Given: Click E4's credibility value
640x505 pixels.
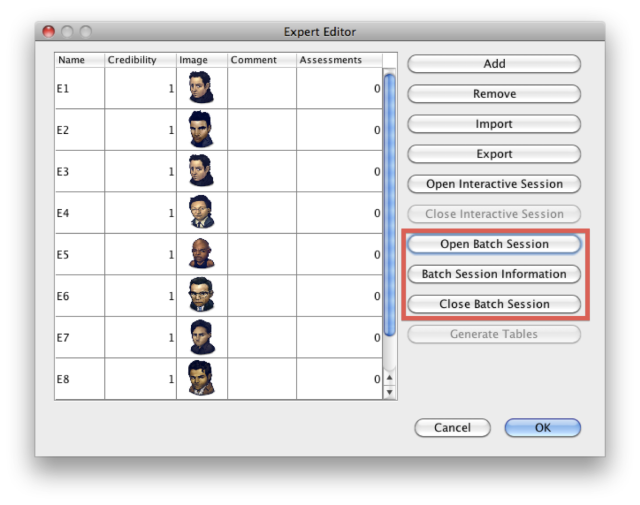Looking at the screenshot, I should [x=140, y=213].
